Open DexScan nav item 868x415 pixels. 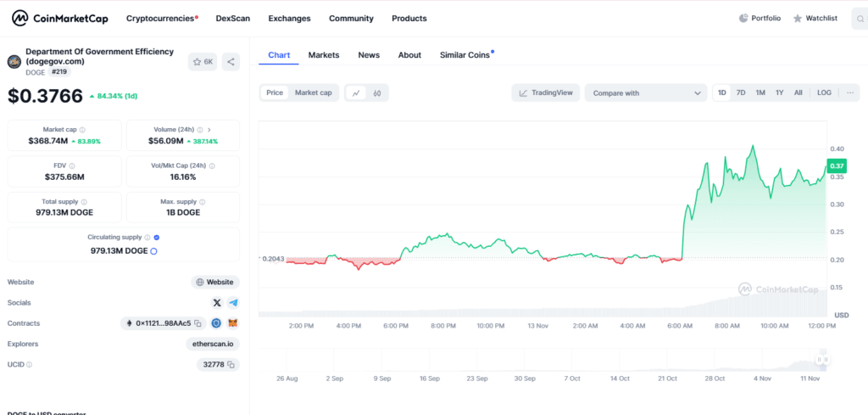(x=233, y=19)
